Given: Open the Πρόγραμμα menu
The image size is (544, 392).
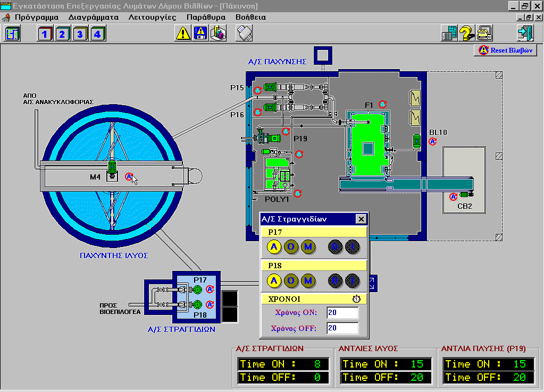Looking at the screenshot, I should point(37,17).
